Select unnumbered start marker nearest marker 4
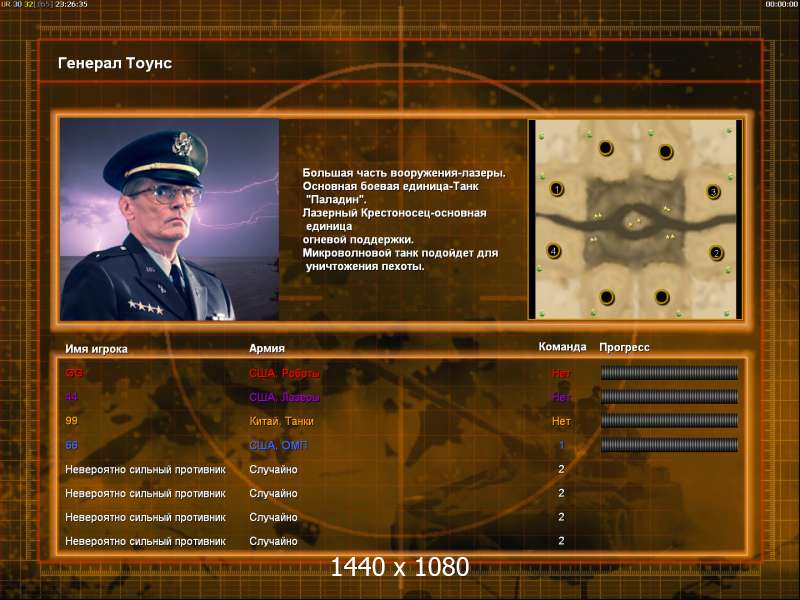 [x=607, y=297]
